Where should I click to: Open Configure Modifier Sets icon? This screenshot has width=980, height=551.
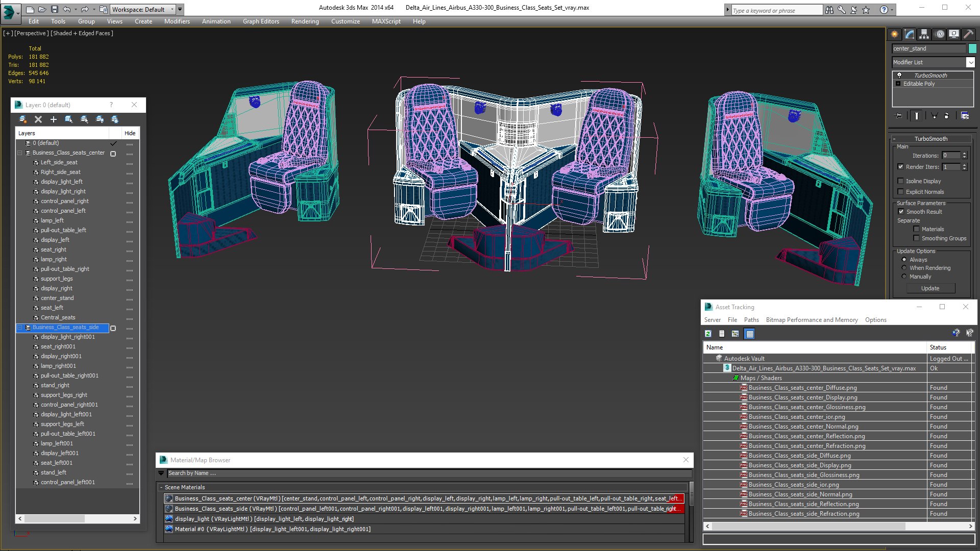pyautogui.click(x=965, y=116)
